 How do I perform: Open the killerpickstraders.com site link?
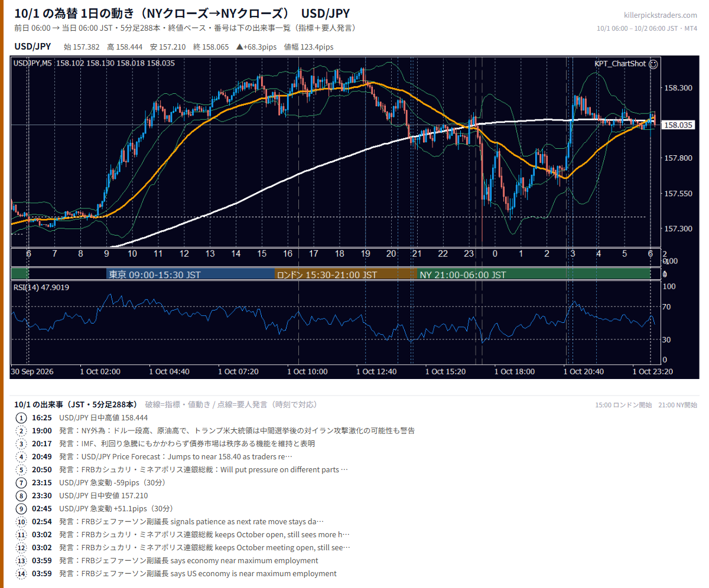coord(661,15)
